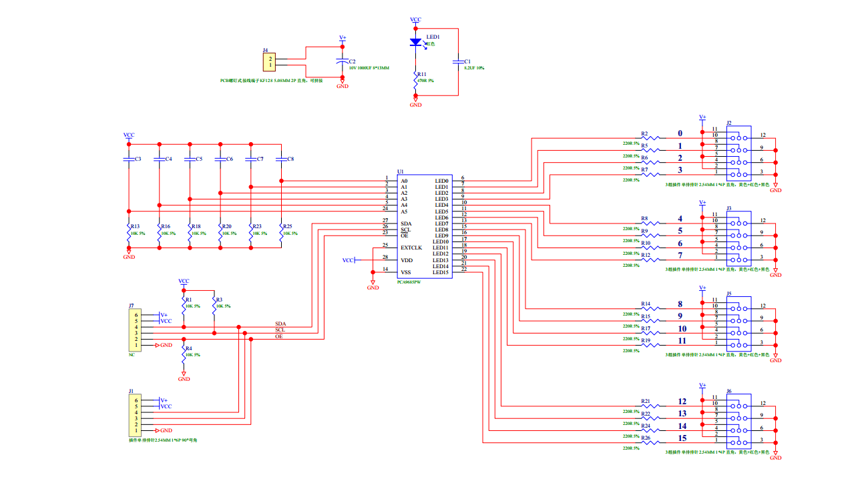
Task: Click the R14 resistor designator
Action: point(646,304)
